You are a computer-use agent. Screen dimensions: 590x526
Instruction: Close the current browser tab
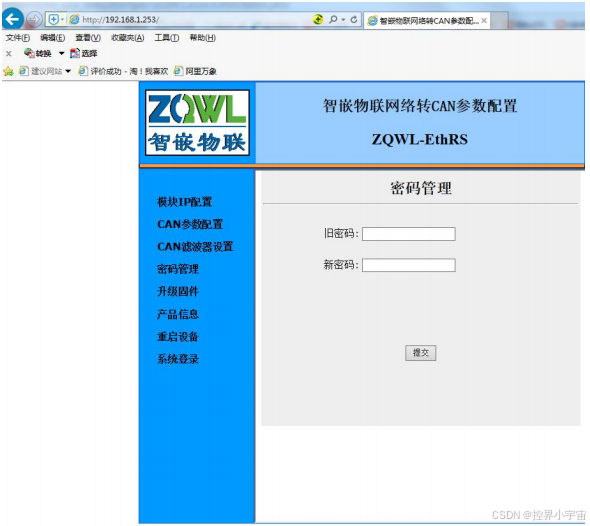coord(484,21)
